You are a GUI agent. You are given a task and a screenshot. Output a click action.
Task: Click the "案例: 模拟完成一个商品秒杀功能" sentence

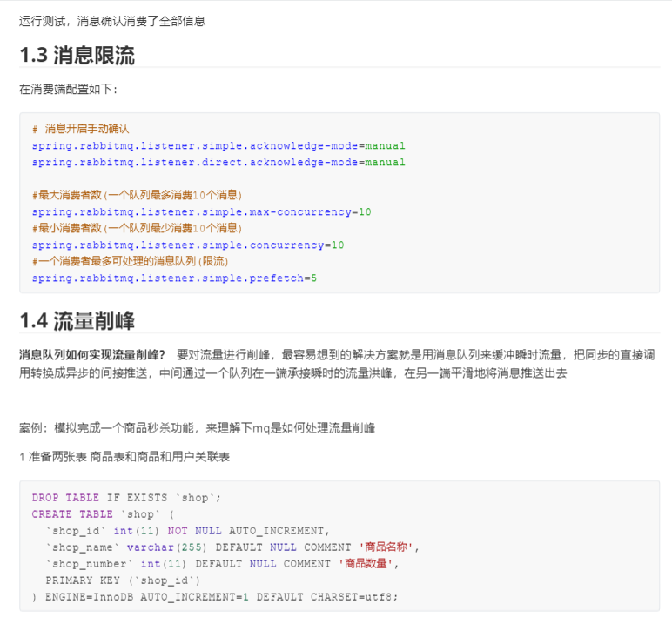point(197,428)
